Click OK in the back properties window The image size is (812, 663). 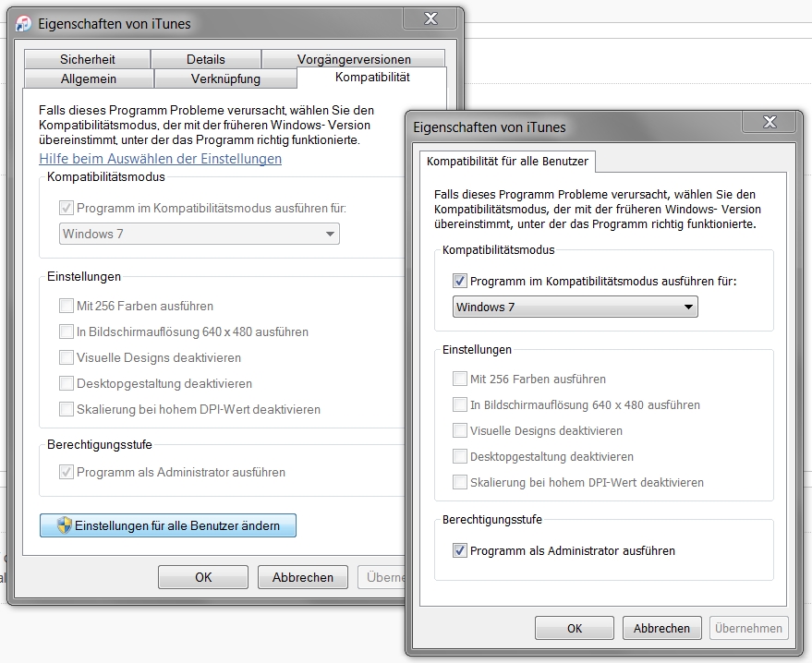[203, 577]
